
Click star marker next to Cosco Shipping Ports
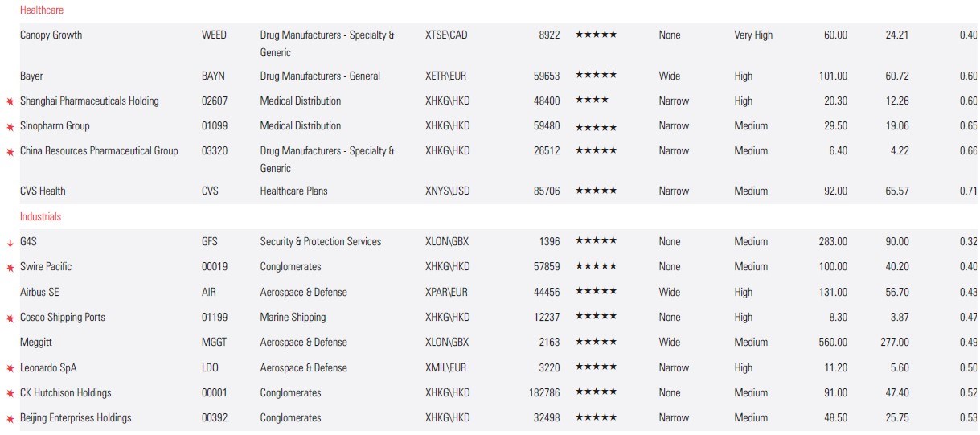coord(10,318)
